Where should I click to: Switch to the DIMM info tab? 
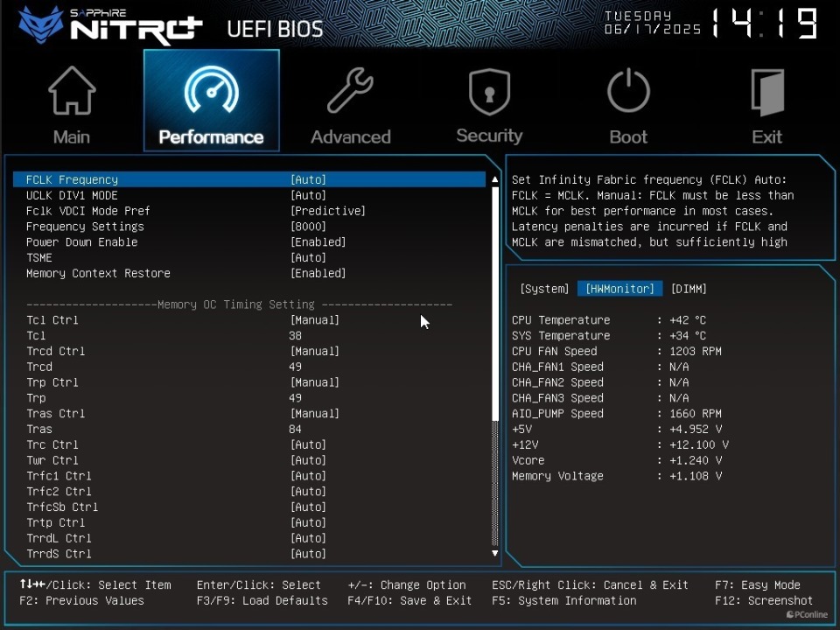tap(689, 289)
